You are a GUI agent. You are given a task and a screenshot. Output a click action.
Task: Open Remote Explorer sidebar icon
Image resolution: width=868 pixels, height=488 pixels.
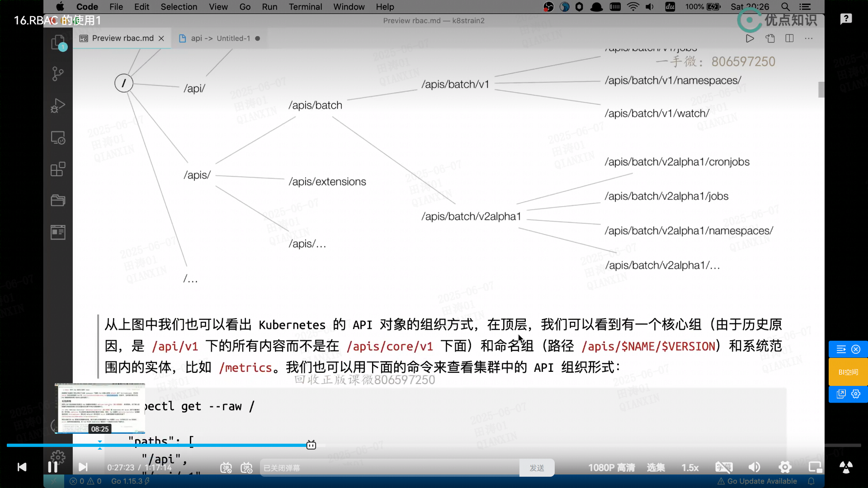57,137
